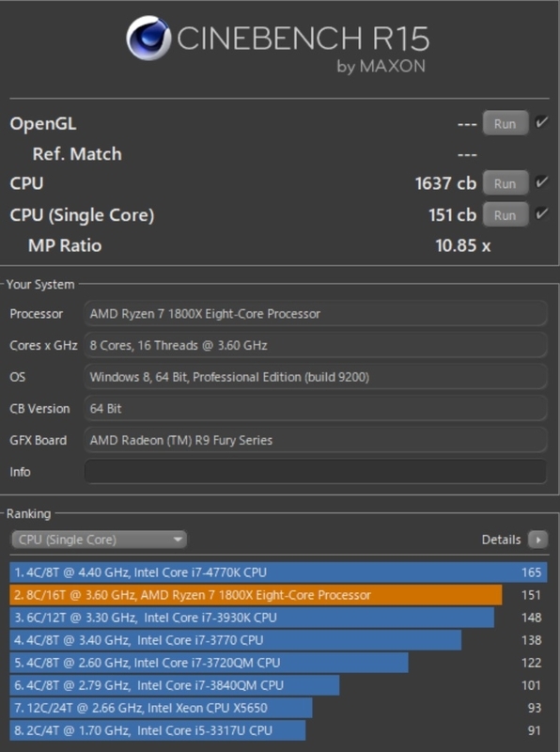
Task: Select the Intel Core i7-3770 ranking row
Action: coord(278,640)
